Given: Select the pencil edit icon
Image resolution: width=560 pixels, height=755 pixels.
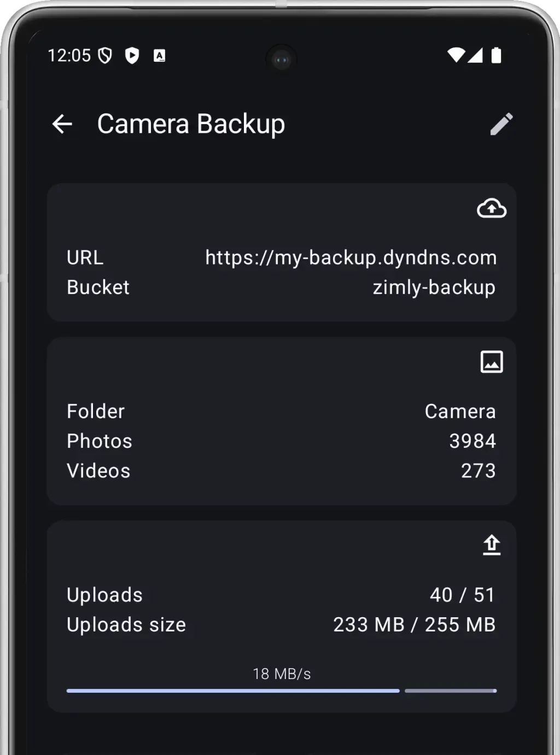Looking at the screenshot, I should [x=501, y=124].
